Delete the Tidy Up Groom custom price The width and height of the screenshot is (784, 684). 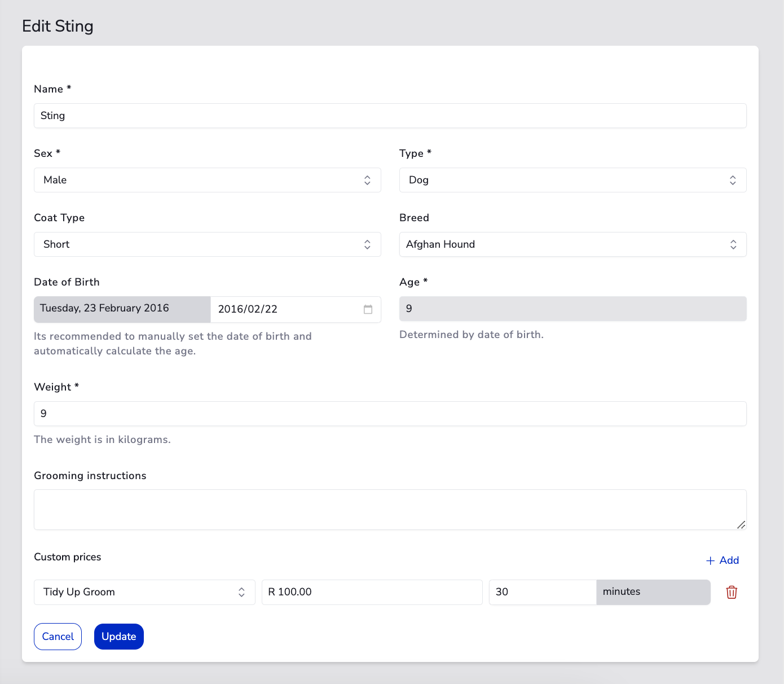click(731, 592)
